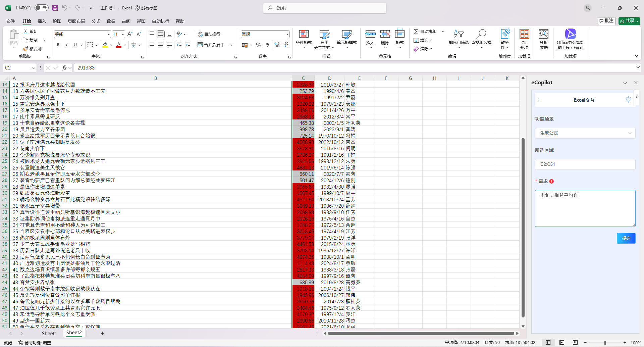644x347 pixels.
Task: Click the Merge and Center icon
Action: click(200, 45)
